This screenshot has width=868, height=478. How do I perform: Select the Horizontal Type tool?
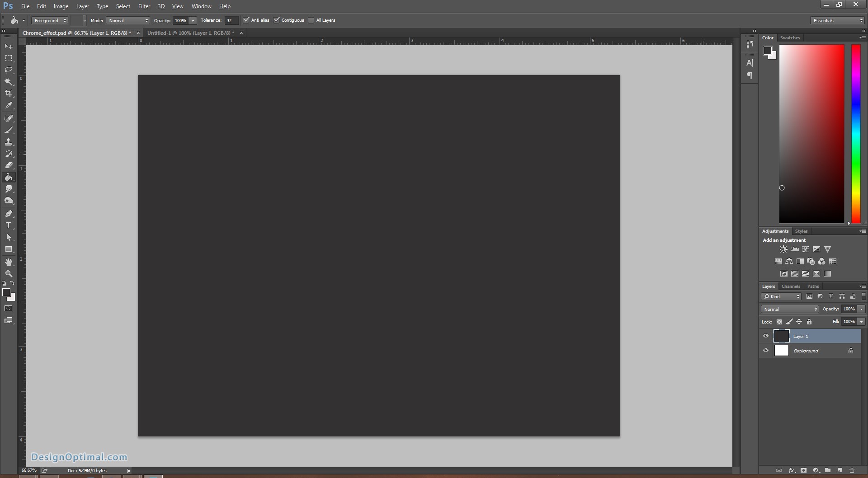click(x=9, y=225)
